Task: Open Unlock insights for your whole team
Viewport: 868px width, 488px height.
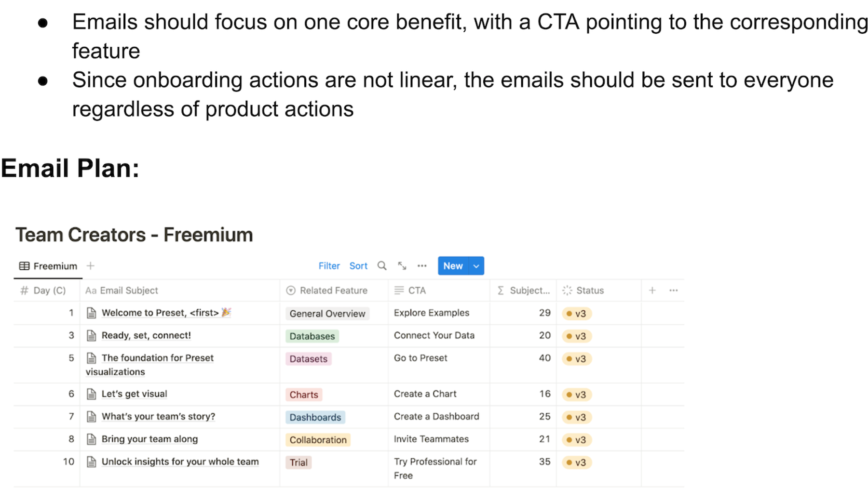Action: coord(180,462)
